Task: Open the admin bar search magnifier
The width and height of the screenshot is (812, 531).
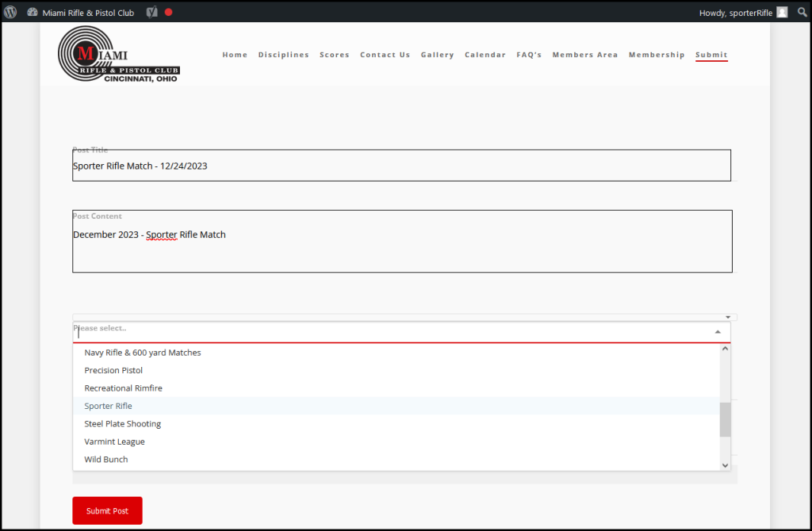Action: tap(802, 12)
